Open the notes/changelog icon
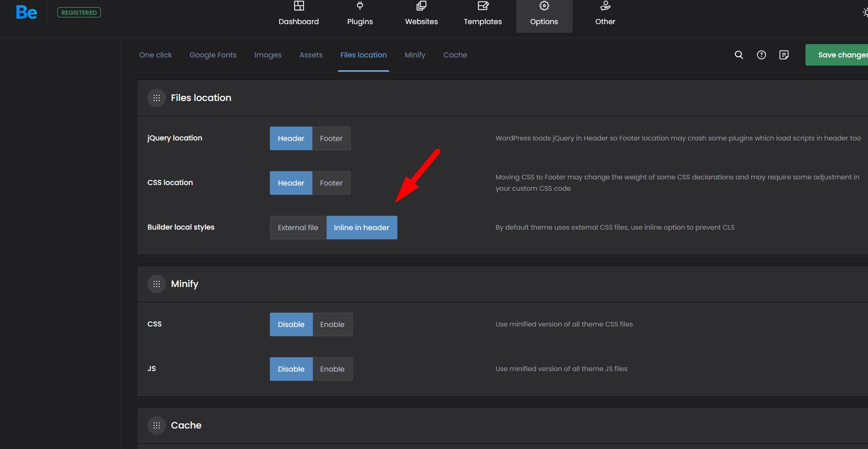Image resolution: width=868 pixels, height=449 pixels. [784, 55]
